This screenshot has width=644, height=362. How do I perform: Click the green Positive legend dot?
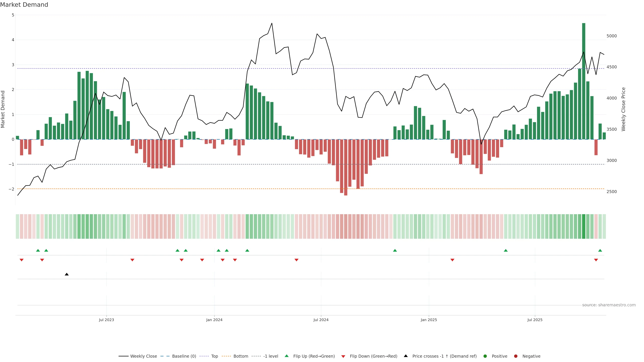(x=485, y=356)
